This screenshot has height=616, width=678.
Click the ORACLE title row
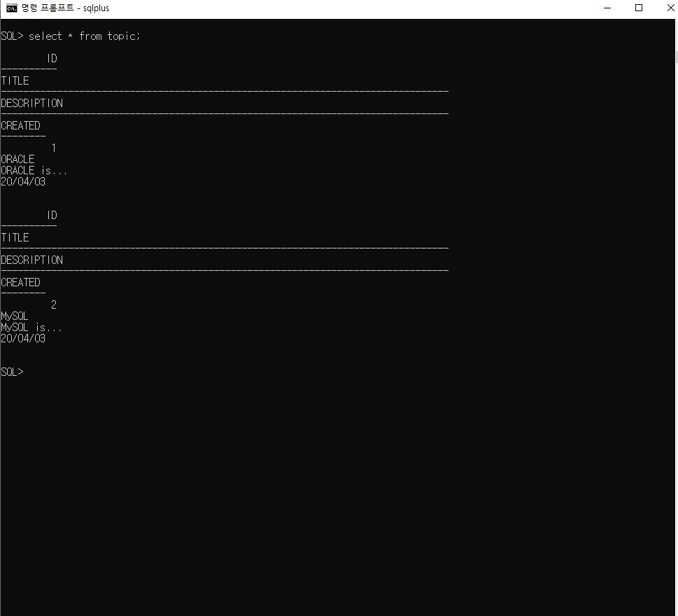click(17, 159)
